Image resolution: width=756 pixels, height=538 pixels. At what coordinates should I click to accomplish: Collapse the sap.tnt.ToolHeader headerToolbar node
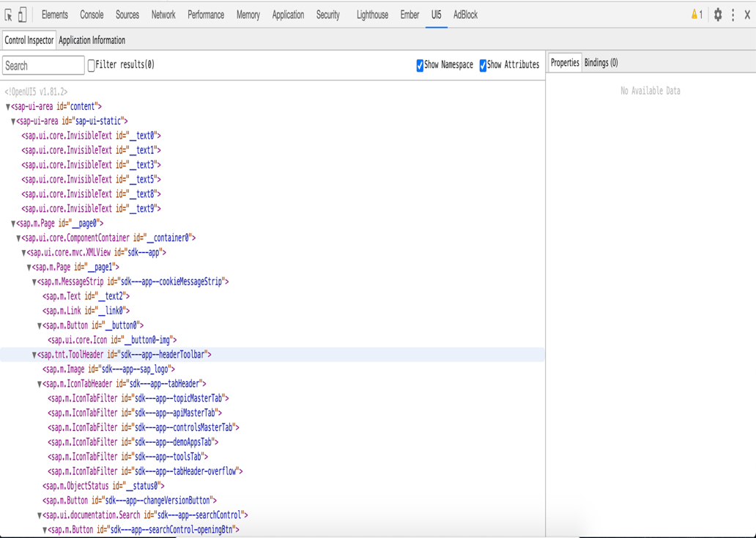(34, 354)
